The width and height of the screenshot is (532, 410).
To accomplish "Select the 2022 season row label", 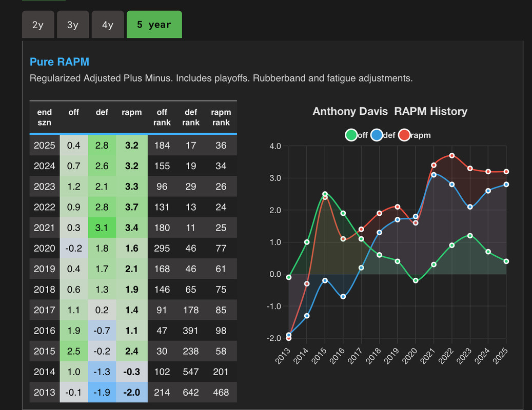I will coord(45,207).
